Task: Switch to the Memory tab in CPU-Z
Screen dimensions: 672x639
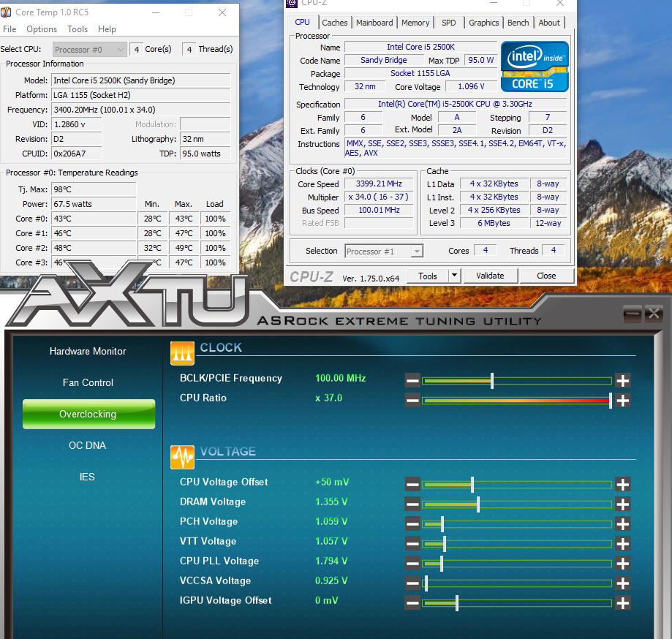Action: tap(415, 23)
